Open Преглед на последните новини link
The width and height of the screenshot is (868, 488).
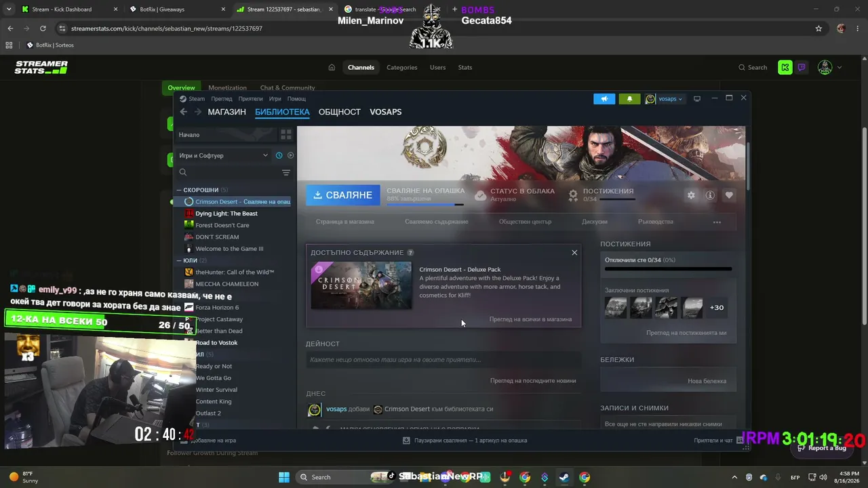click(533, 381)
